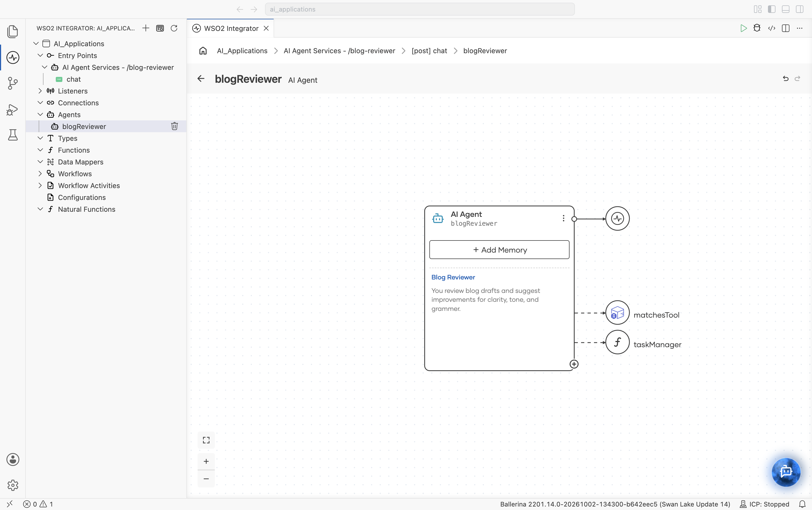Fit diagram to screen
Viewport: 812px width, 510px height.
tap(206, 440)
